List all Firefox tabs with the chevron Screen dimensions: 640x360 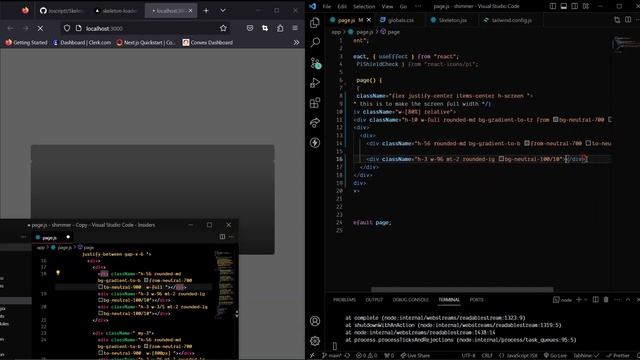pos(223,11)
